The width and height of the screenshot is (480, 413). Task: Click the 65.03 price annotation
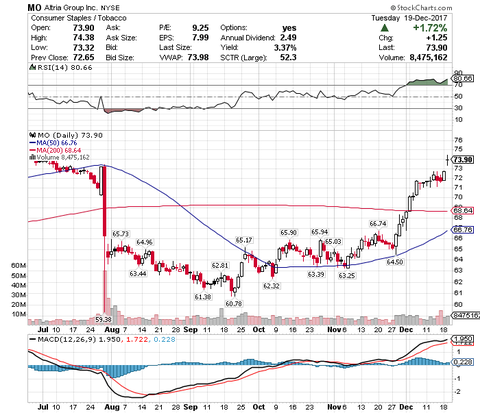[x=333, y=241]
